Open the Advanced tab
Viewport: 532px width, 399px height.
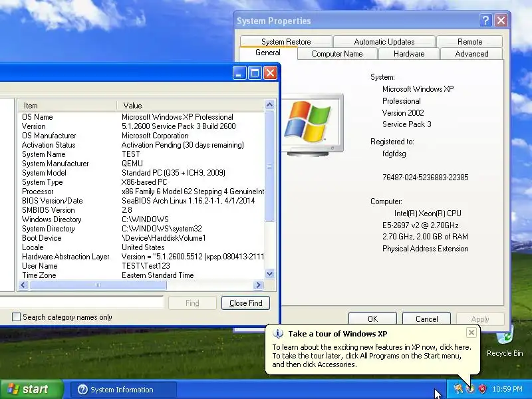coord(471,54)
